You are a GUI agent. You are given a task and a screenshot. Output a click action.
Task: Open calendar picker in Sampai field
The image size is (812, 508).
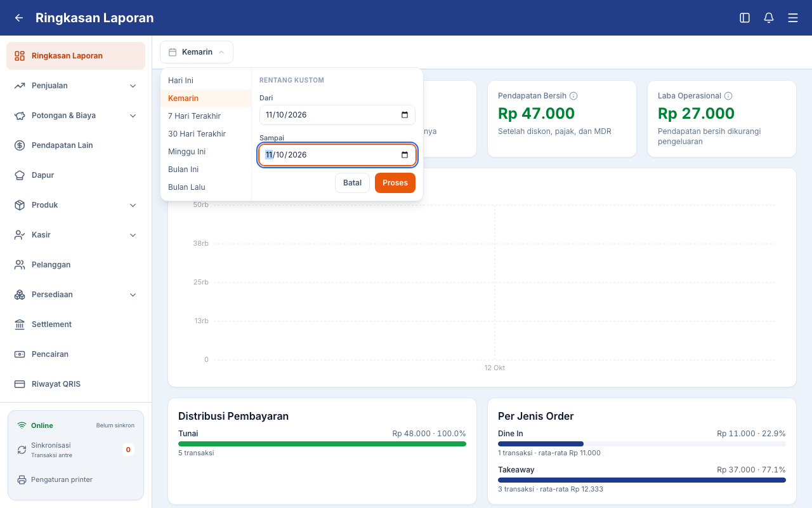coord(405,155)
